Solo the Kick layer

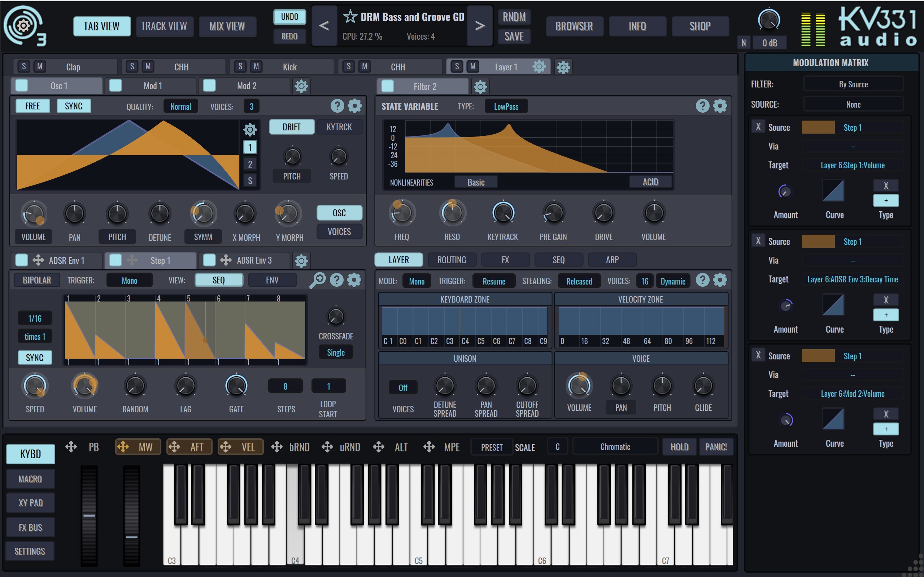[240, 66]
